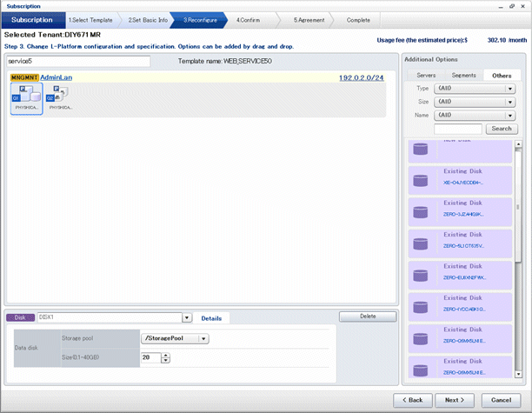This screenshot has height=413, width=532.
Task: Choose the Existing Disk ZERO-5L1 icon
Action: click(x=421, y=243)
